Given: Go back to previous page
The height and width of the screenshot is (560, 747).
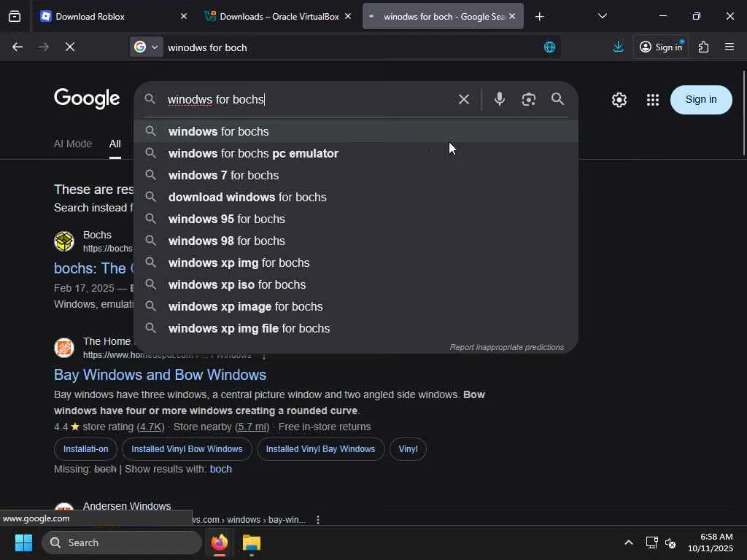Looking at the screenshot, I should [x=18, y=47].
